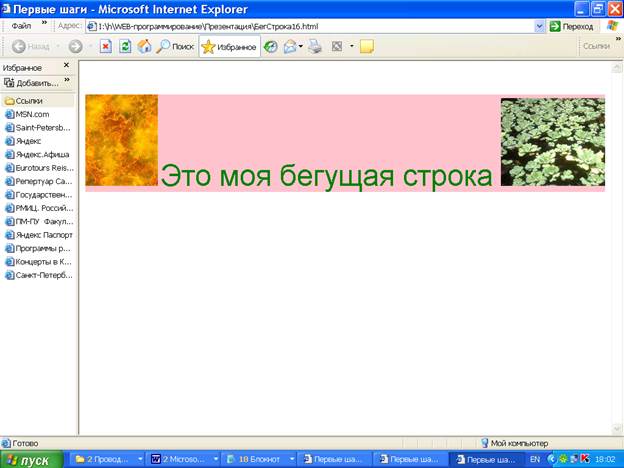This screenshot has height=468, width=624.
Task: Open the Файл menu
Action: pos(21,26)
